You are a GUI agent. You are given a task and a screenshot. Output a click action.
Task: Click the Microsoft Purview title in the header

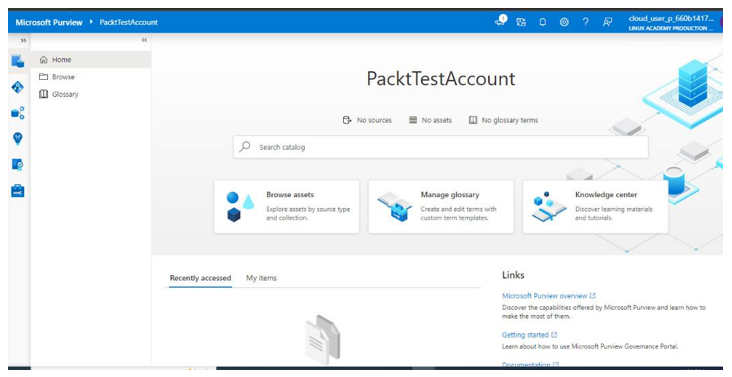pos(49,22)
